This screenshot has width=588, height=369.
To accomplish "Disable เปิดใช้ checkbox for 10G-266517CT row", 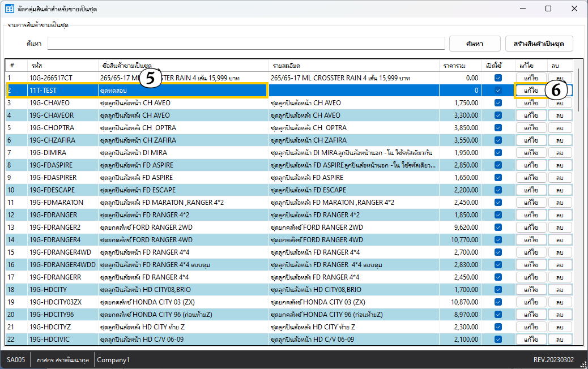I will click(x=498, y=78).
